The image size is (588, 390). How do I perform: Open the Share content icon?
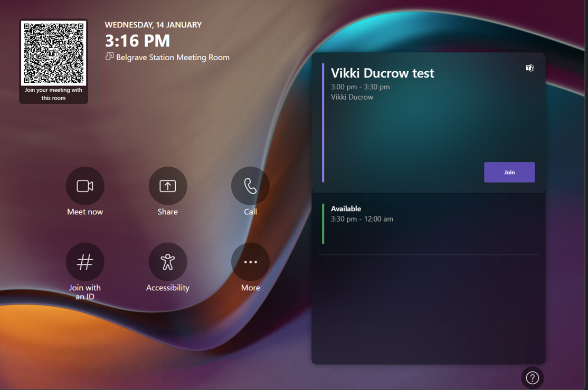coord(168,186)
